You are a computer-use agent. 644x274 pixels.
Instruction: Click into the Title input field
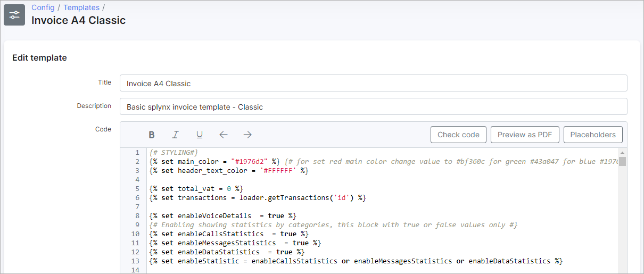click(x=373, y=83)
